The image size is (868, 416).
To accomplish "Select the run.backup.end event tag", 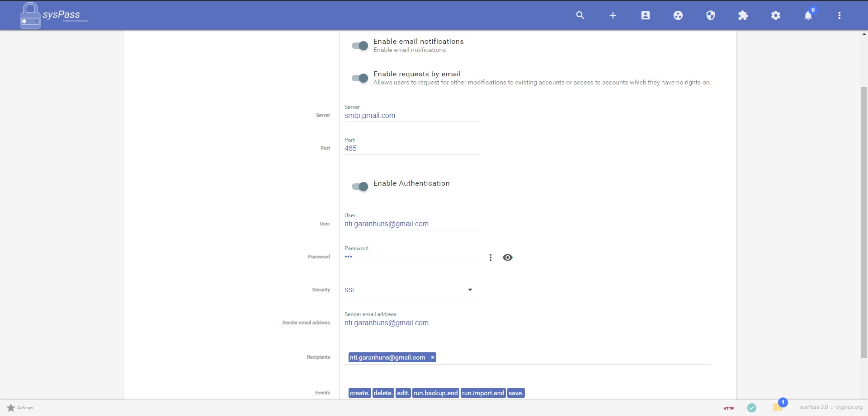I will (x=435, y=393).
